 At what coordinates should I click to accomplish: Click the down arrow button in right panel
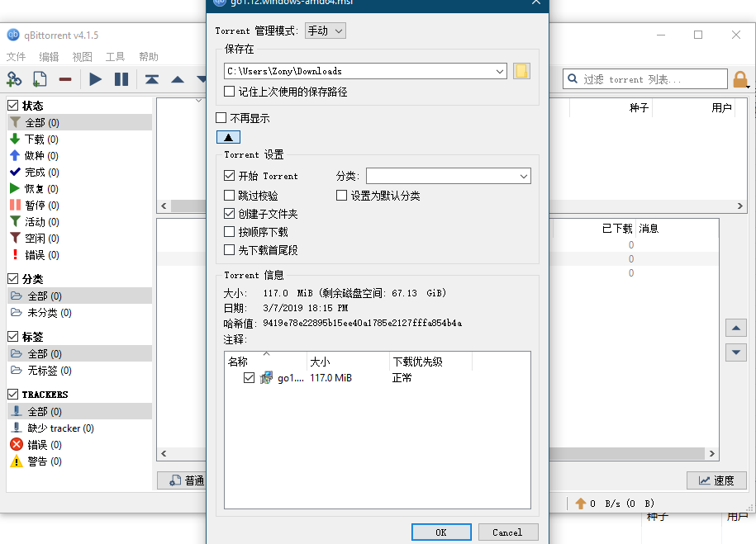pyautogui.click(x=736, y=352)
